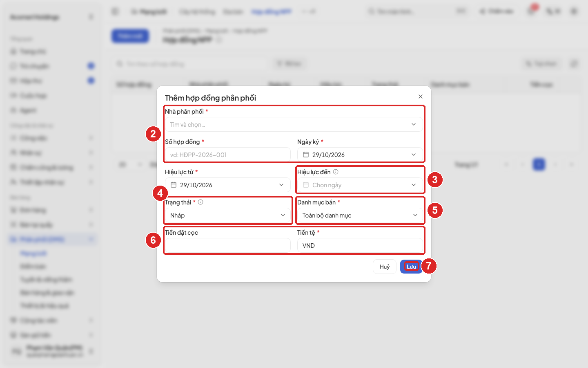Cancel with the Huỷ button
588x368 pixels.
(x=385, y=267)
